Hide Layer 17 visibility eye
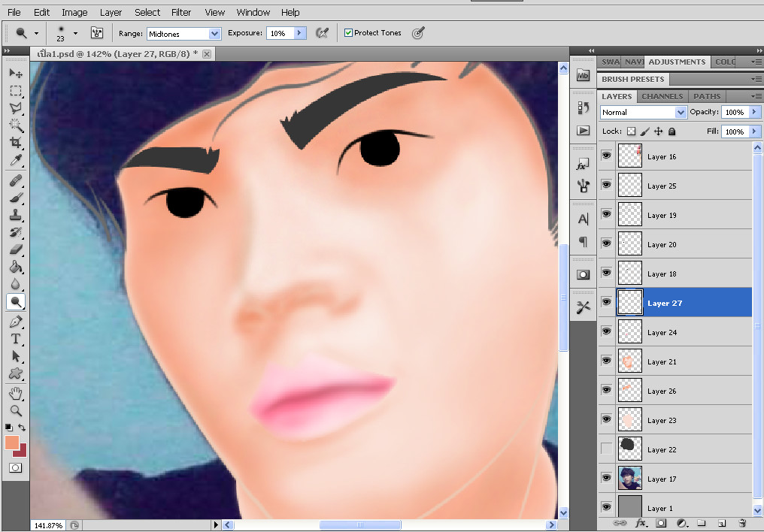 [606, 477]
